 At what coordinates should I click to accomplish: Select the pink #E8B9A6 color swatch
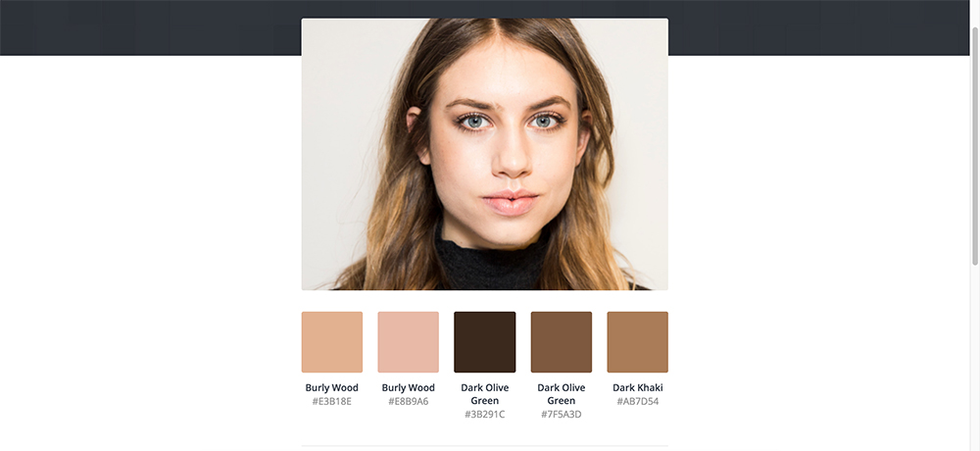point(408,342)
